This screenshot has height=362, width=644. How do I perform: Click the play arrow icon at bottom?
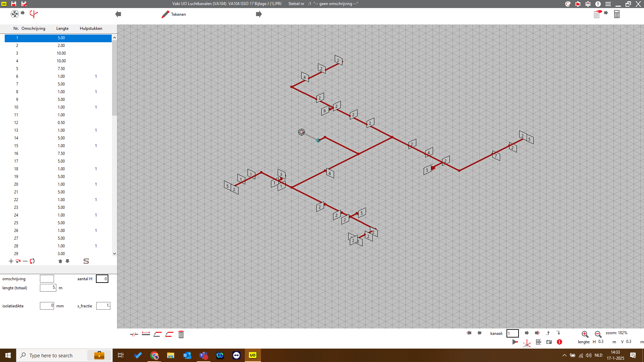515,342
